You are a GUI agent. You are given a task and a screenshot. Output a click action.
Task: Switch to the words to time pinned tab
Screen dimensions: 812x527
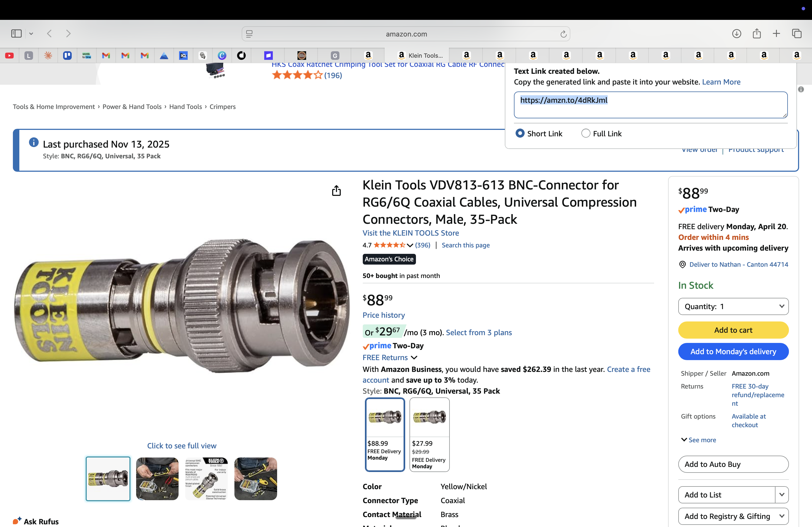pos(86,55)
